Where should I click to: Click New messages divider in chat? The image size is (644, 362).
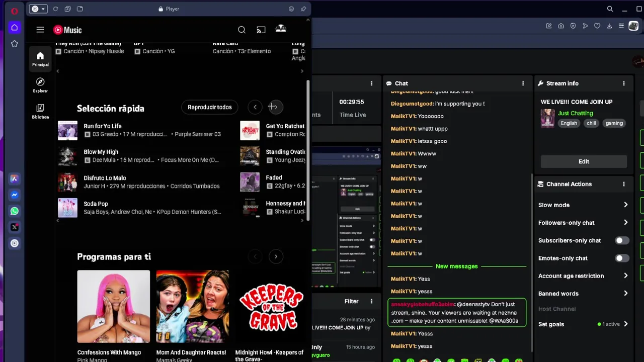coord(457,266)
